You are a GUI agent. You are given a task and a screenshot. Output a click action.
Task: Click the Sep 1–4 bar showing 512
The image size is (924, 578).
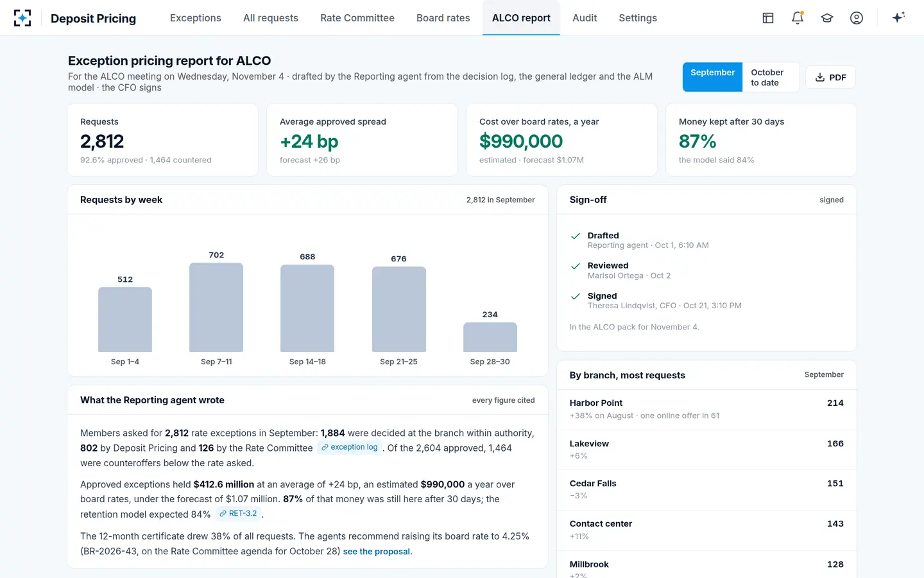coord(125,319)
